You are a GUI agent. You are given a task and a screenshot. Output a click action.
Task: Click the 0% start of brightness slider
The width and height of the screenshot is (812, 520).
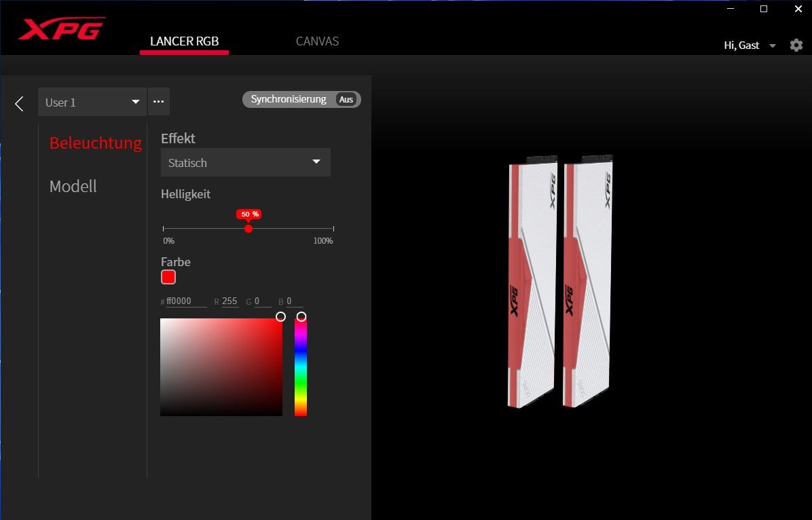coord(164,228)
